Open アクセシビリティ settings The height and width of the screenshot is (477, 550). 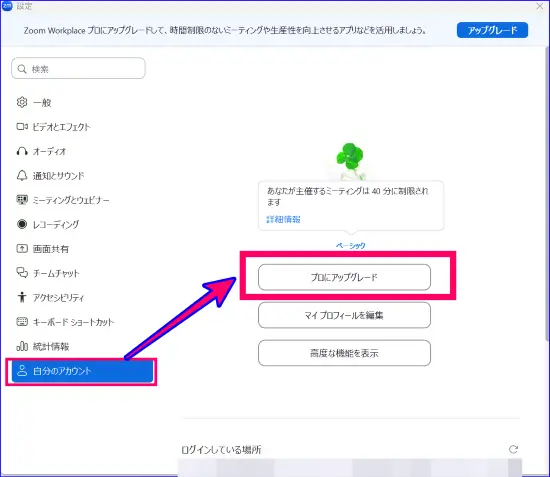pyautogui.click(x=82, y=297)
